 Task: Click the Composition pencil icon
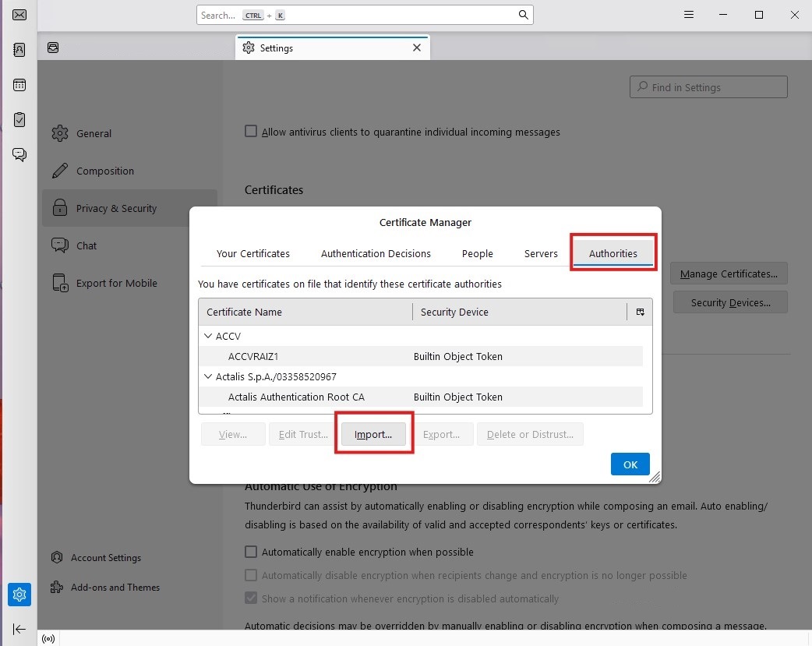(60, 171)
